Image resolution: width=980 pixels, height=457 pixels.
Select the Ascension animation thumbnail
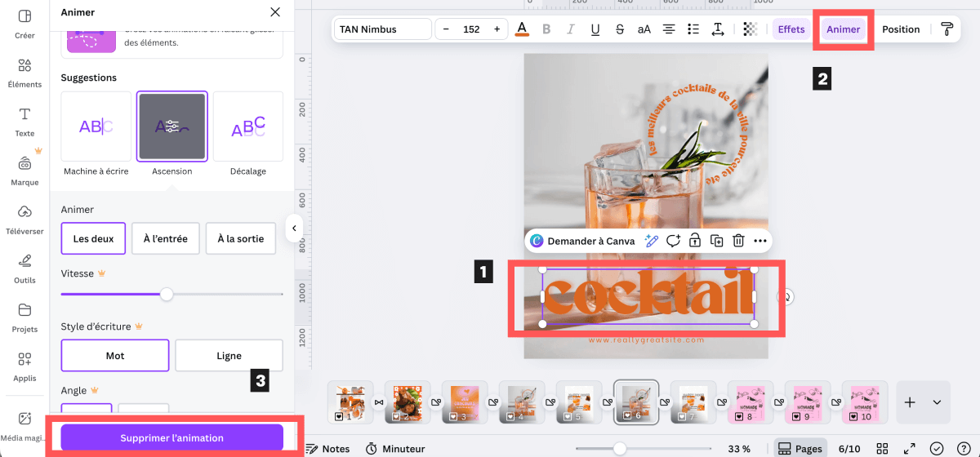pos(171,126)
